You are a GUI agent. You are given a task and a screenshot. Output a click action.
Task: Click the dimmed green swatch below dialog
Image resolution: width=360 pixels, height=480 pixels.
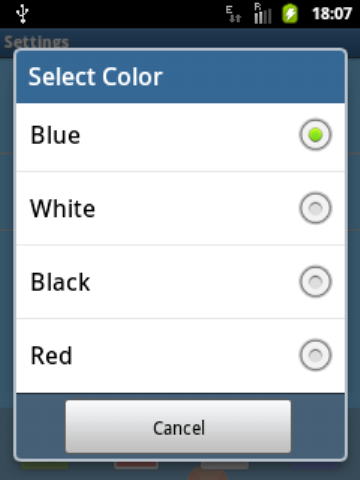[45, 465]
